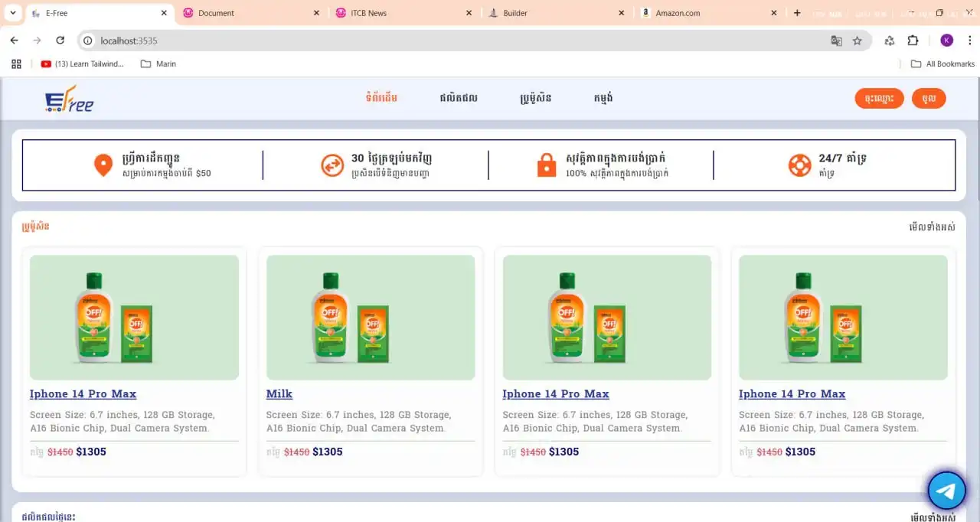
Task: Click the Milk card product image
Action: pyautogui.click(x=371, y=318)
